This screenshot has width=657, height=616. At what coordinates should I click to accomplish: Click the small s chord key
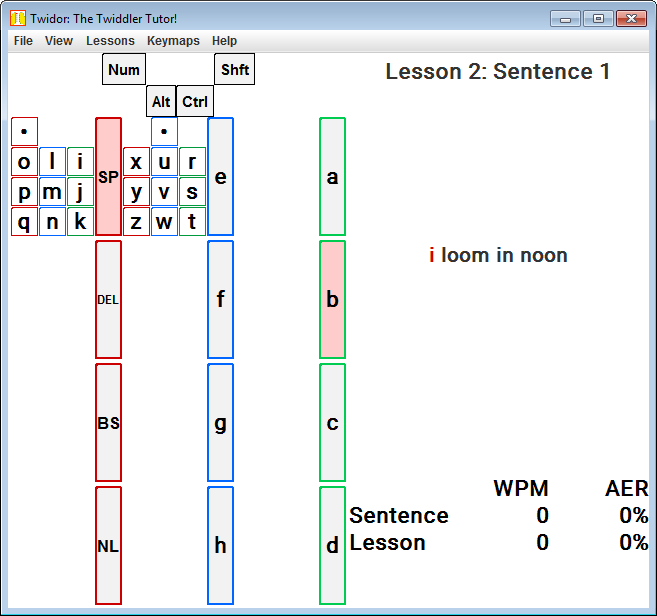[192, 192]
